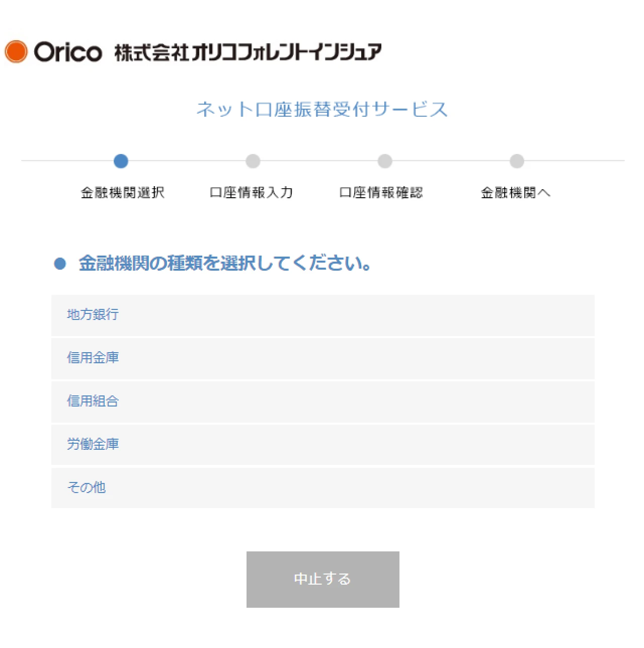Click the 金融機関へ step circle
Viewport: 644px width, 648px height.
[517, 161]
